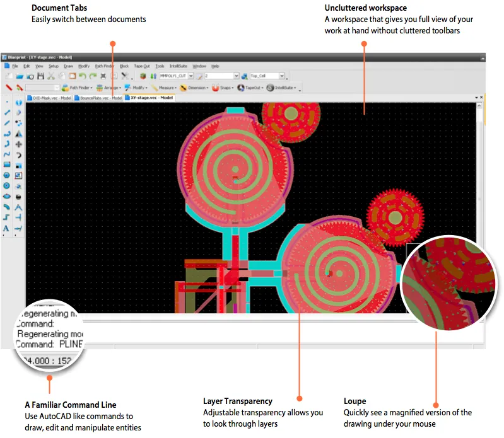This screenshot has width=504, height=438.
Task: Select the XY-stage.vec Model tab
Action: (149, 98)
